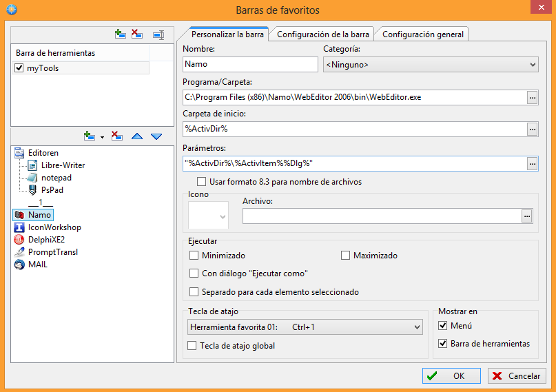Uncheck 'Barra de herramientas' under 'Mostrar en'

point(442,344)
